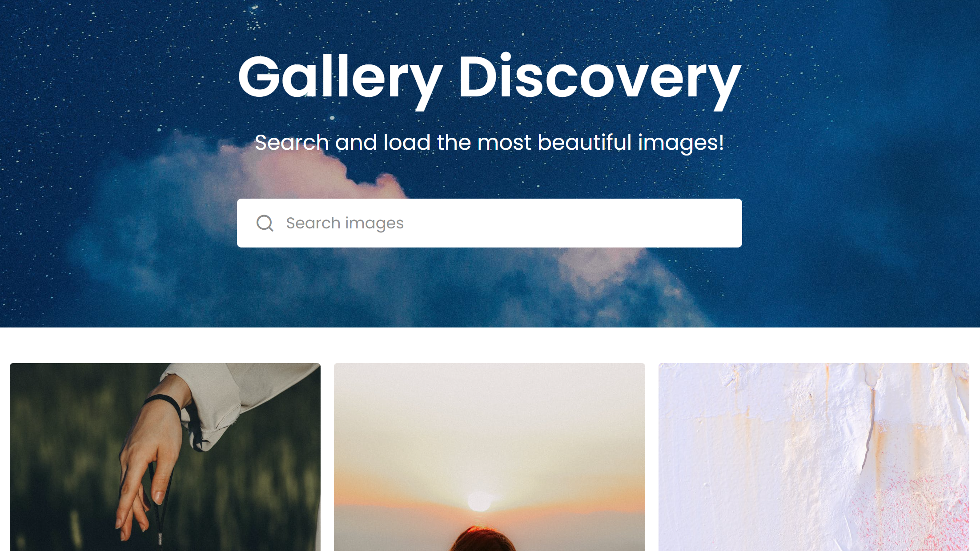Click the glowing sun in sunset photo
This screenshot has width=980, height=551.
[479, 501]
